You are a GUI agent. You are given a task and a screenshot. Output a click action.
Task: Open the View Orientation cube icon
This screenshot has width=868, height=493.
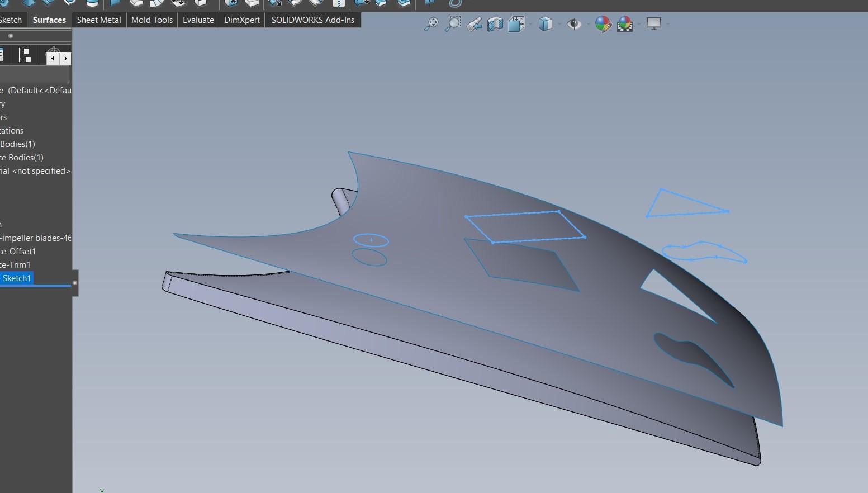pos(516,24)
